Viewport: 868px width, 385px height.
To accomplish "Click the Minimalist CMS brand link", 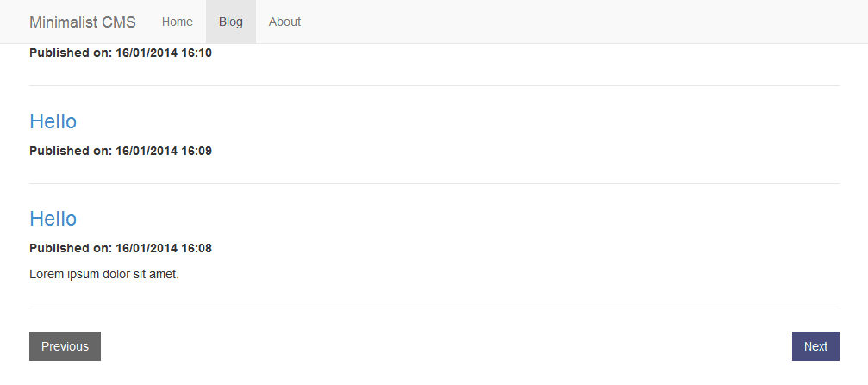I will pos(83,22).
